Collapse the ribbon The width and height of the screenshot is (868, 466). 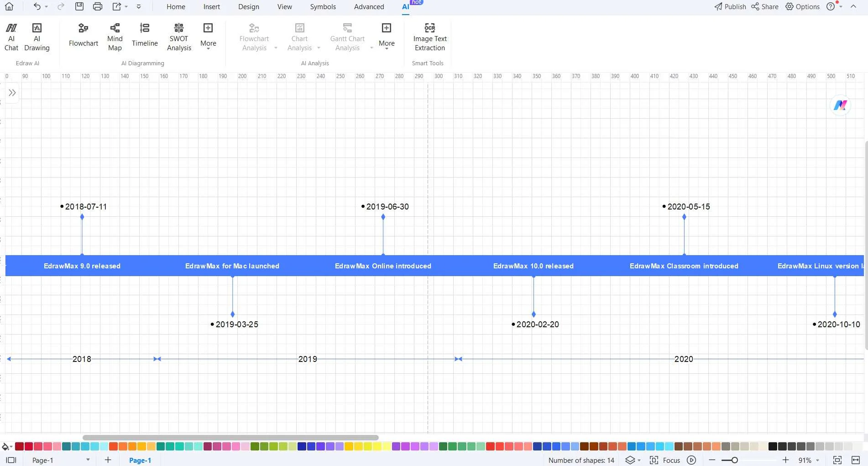point(853,6)
